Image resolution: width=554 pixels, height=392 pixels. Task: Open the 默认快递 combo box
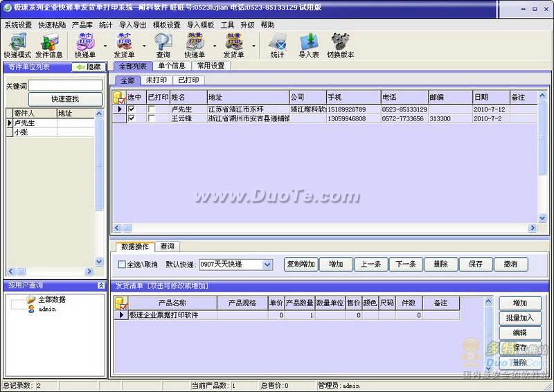235,264
